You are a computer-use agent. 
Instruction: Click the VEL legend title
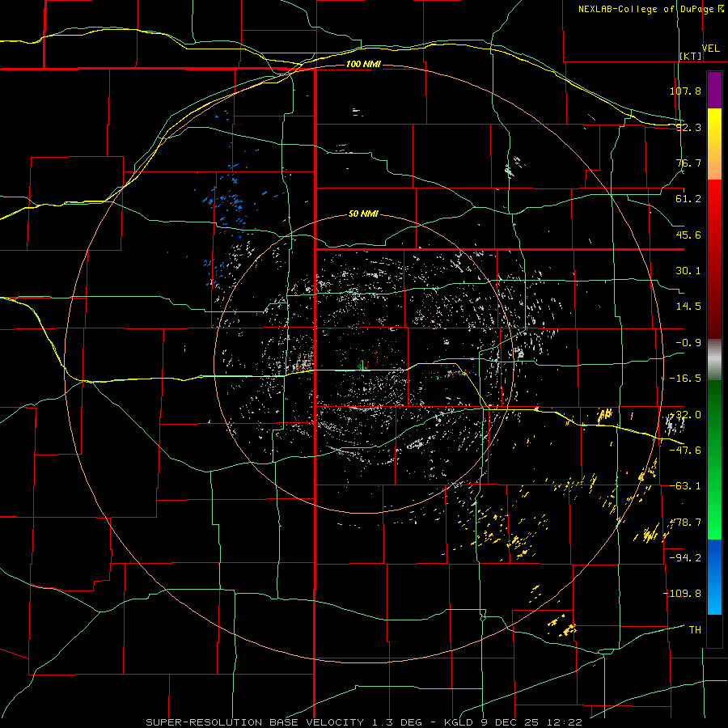point(711,49)
